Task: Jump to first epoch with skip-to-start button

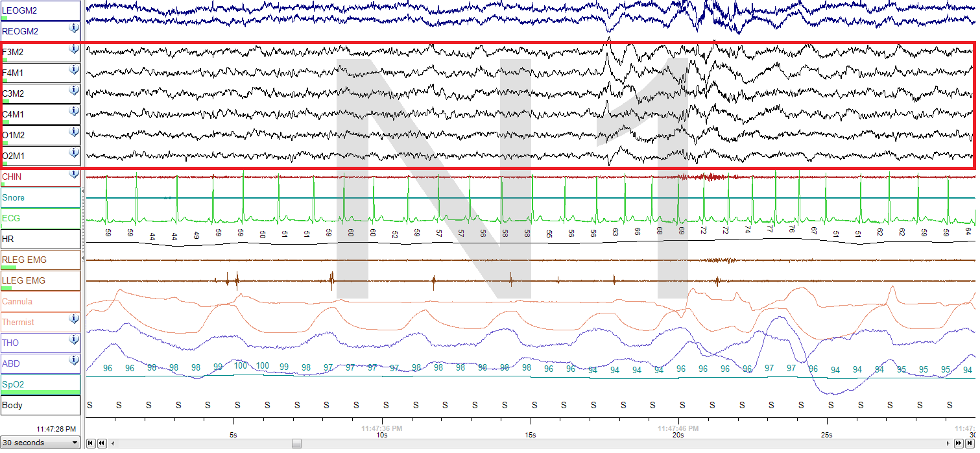Action: click(x=91, y=443)
